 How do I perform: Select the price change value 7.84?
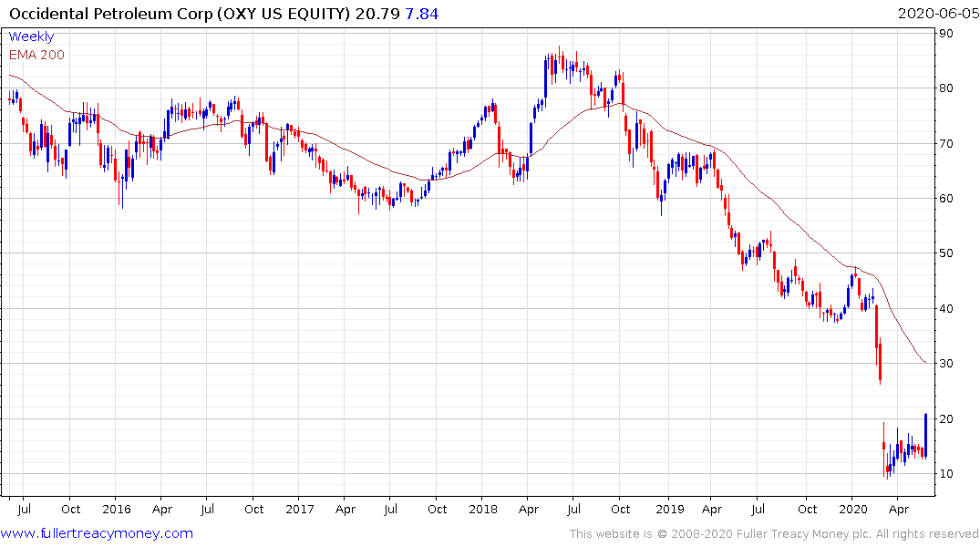[422, 14]
